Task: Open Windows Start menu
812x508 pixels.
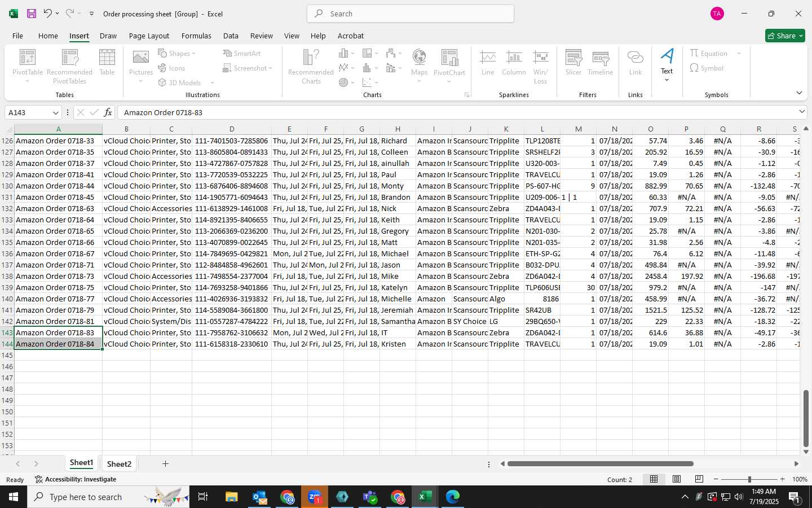Action: click(14, 497)
